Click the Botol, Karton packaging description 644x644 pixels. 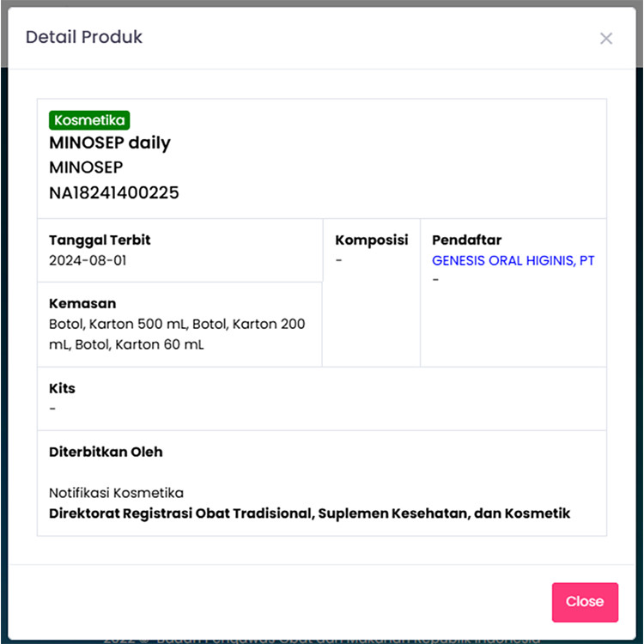[x=177, y=334]
